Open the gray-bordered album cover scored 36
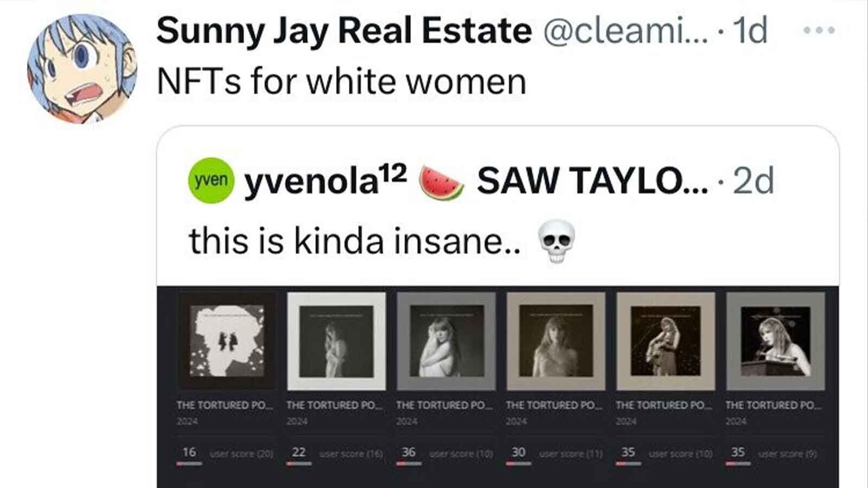The image size is (868, 488). 446,341
